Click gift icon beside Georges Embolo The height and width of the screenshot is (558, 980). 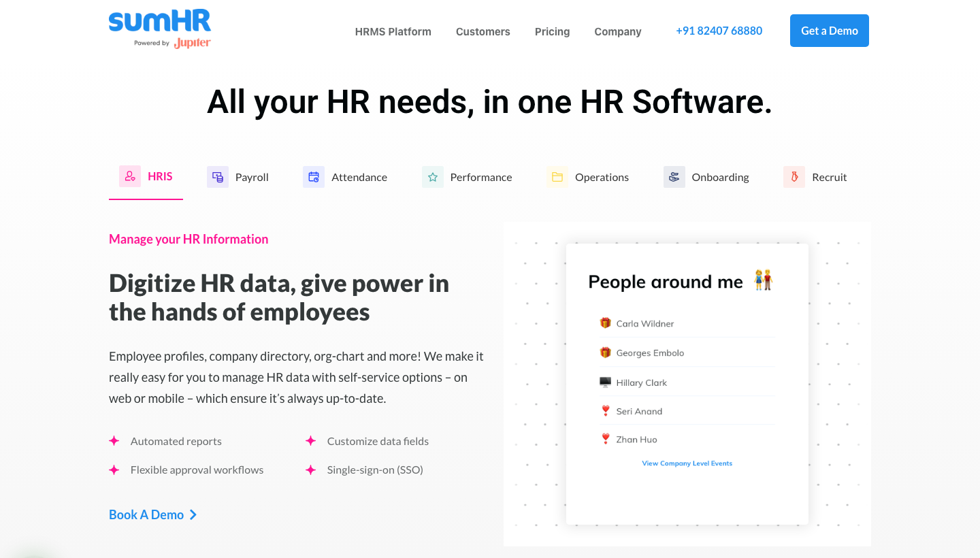point(605,352)
